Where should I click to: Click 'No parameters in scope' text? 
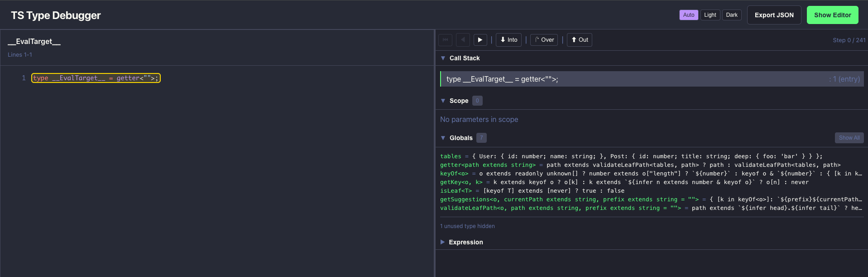479,119
